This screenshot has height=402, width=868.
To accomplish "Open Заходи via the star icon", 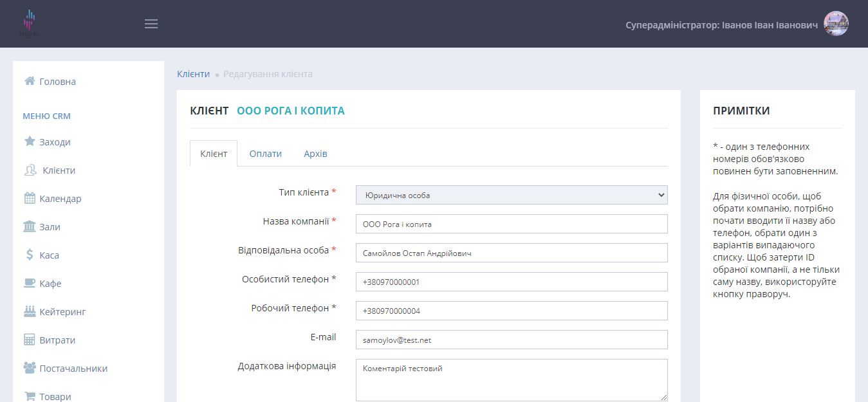I will [x=30, y=142].
